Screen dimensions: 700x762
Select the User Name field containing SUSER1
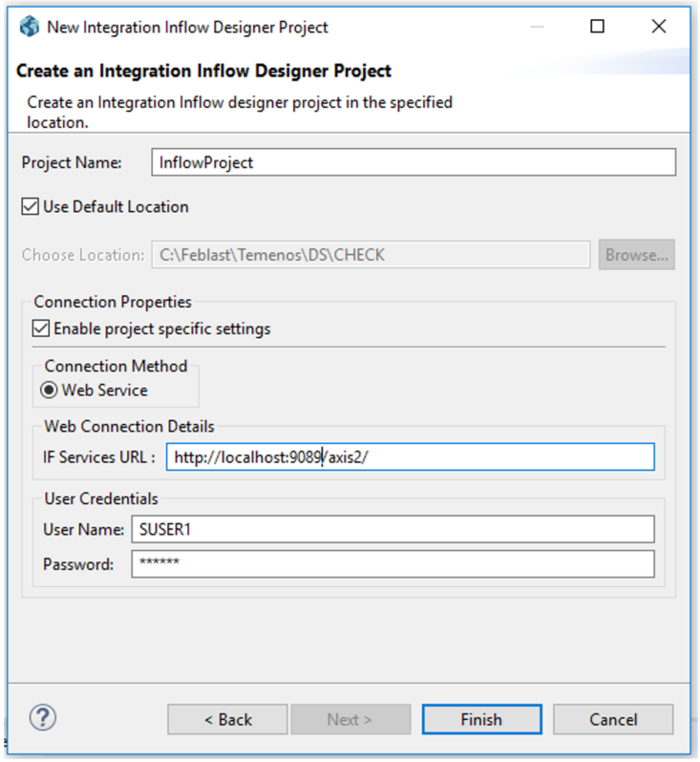[x=392, y=529]
